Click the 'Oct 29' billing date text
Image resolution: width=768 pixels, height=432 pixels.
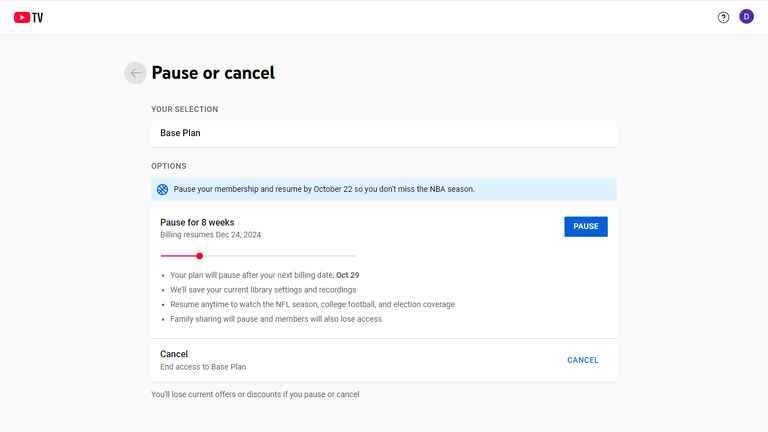click(347, 275)
